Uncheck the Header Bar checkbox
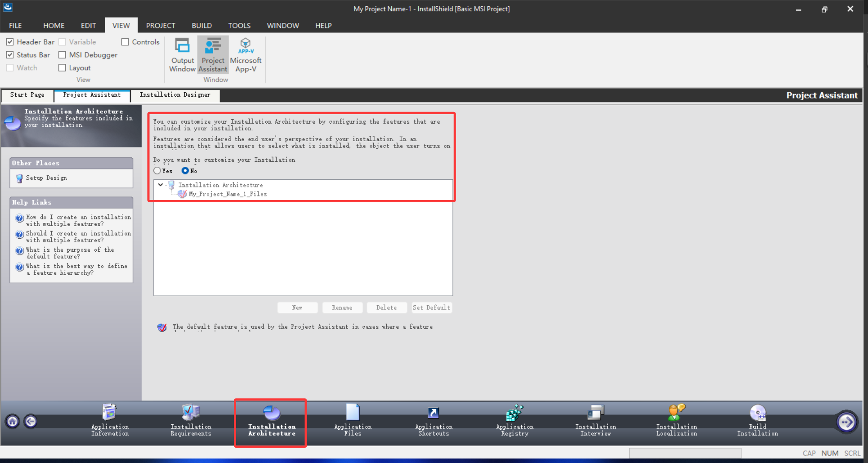Image resolution: width=868 pixels, height=463 pixels. click(x=10, y=42)
